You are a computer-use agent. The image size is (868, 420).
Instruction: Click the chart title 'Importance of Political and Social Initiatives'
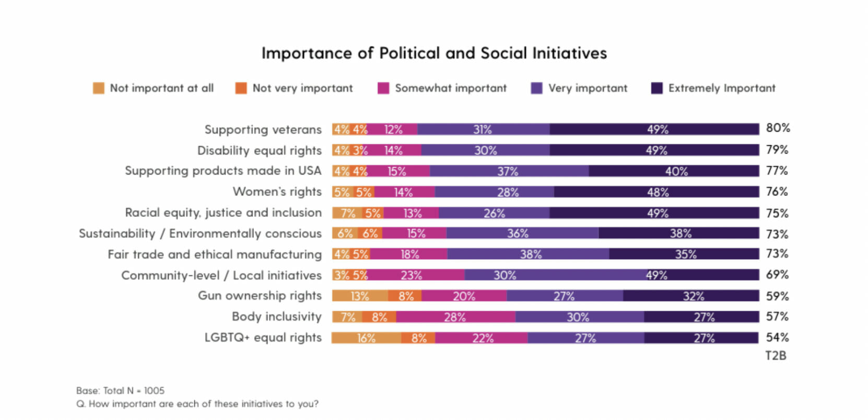(x=434, y=53)
